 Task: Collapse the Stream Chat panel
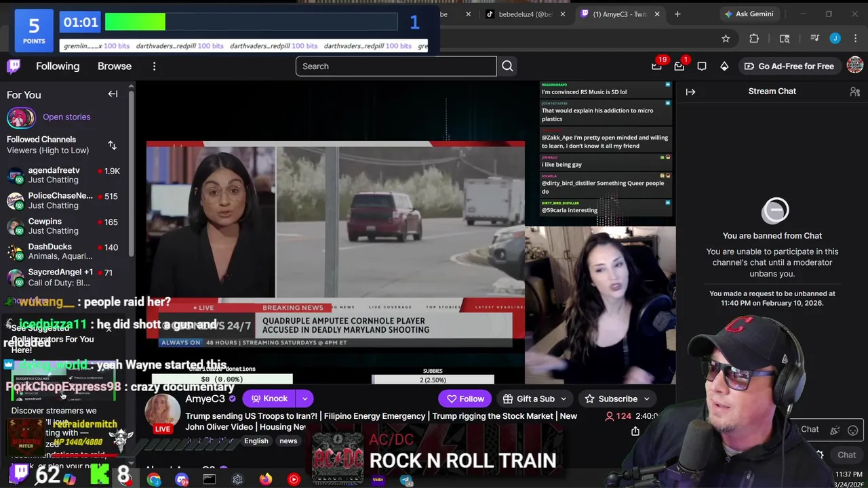point(690,91)
